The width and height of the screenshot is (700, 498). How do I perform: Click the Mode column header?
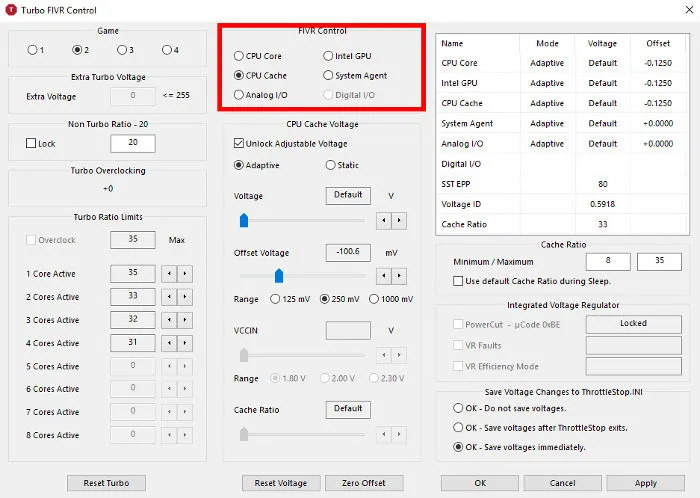547,43
